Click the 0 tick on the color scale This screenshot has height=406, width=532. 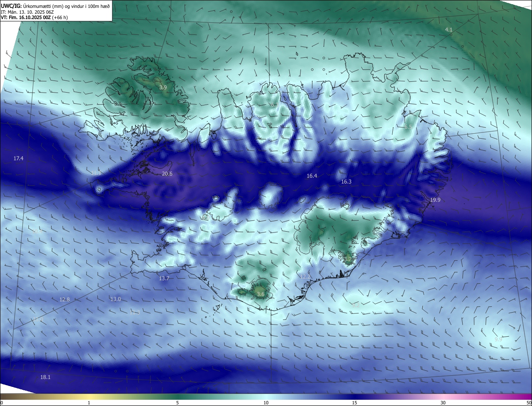point(2,403)
